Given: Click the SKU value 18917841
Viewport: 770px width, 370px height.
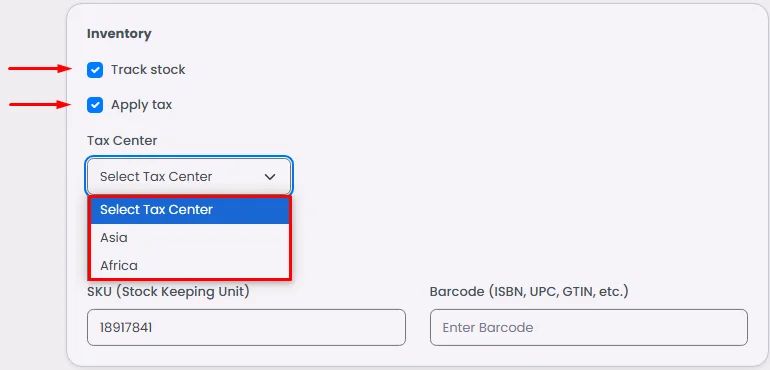Looking at the screenshot, I should (126, 328).
